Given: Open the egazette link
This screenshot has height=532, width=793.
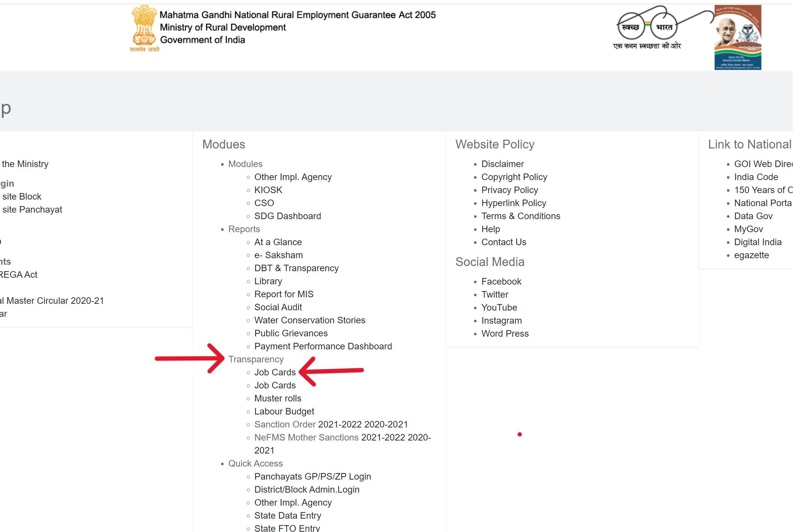Looking at the screenshot, I should pos(751,255).
